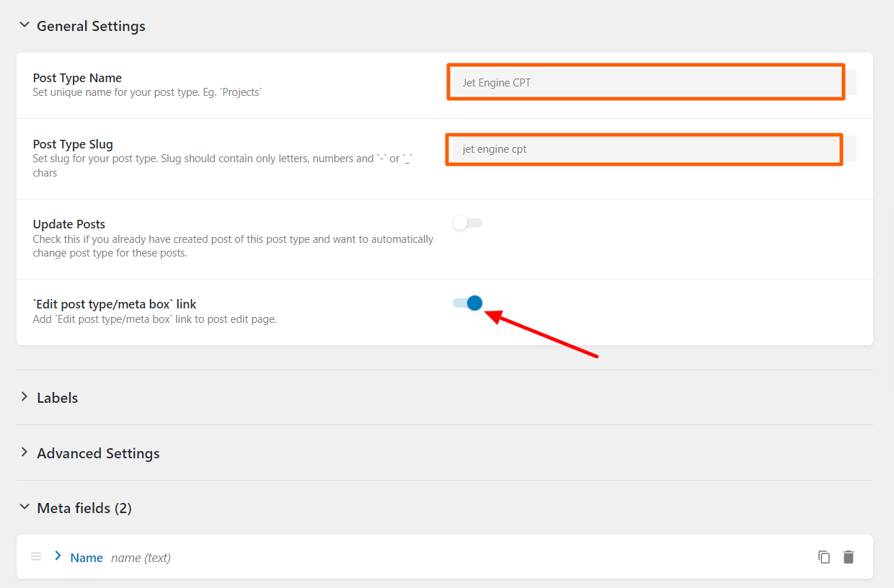
Task: Duplicate the Name meta field
Action: tap(824, 557)
